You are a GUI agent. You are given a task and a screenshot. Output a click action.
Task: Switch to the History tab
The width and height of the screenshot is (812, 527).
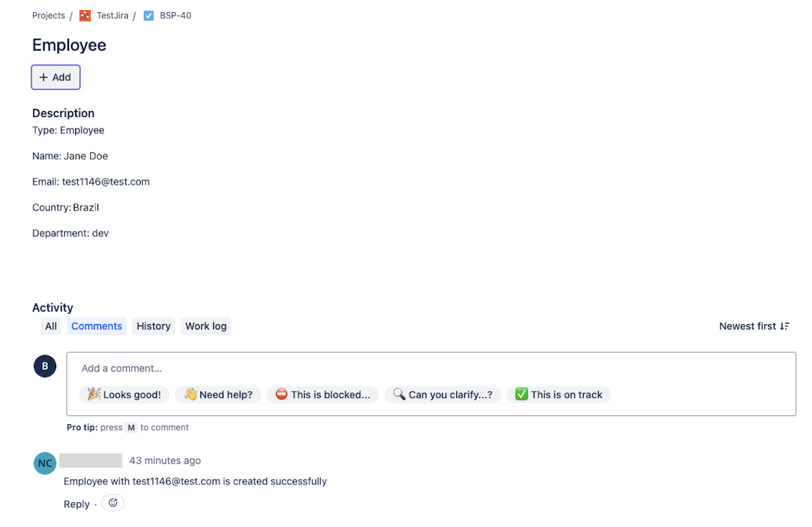point(153,326)
